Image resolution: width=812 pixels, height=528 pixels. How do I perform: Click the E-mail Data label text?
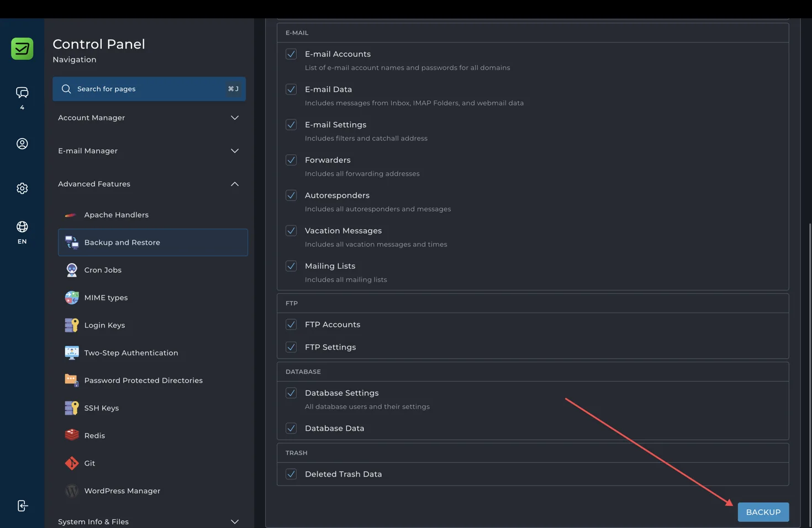[x=328, y=89]
